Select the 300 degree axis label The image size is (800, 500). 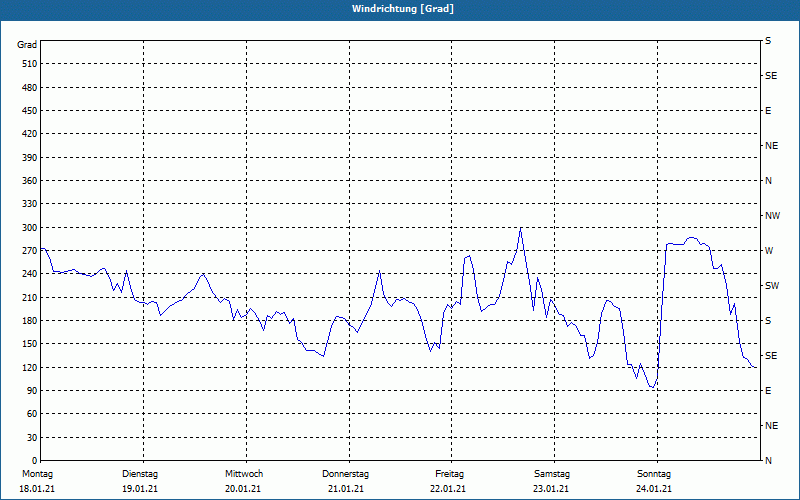29,228
